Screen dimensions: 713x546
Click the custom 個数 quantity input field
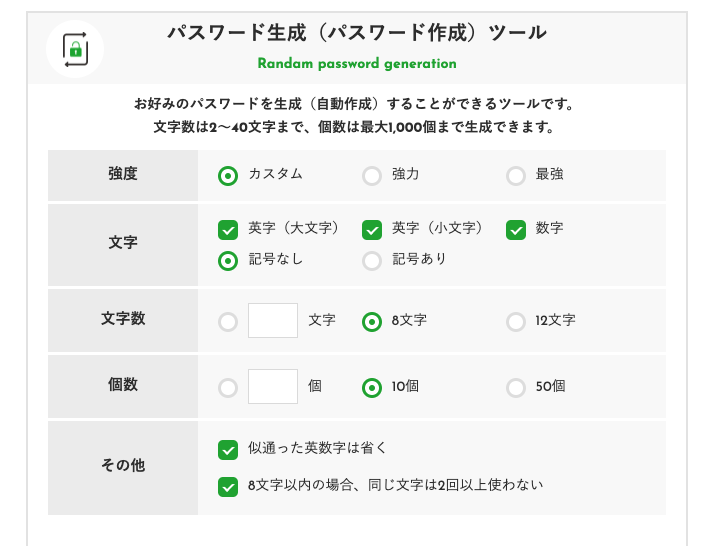tap(273, 386)
